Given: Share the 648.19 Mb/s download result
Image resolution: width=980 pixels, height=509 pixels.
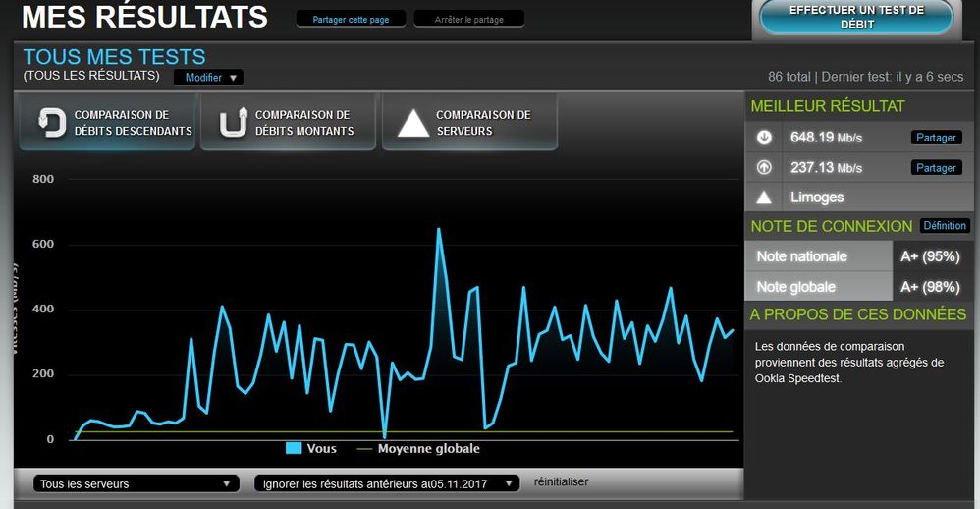Looking at the screenshot, I should 936,138.
